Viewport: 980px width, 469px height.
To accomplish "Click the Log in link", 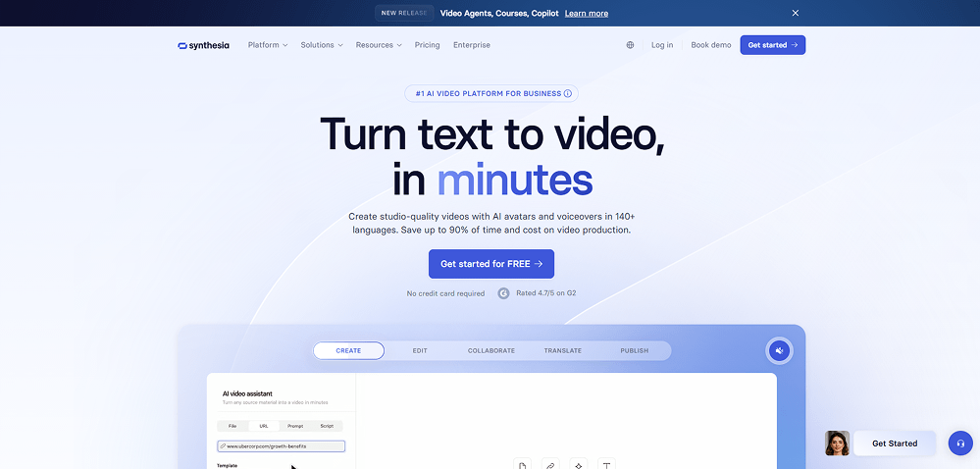I will click(662, 45).
